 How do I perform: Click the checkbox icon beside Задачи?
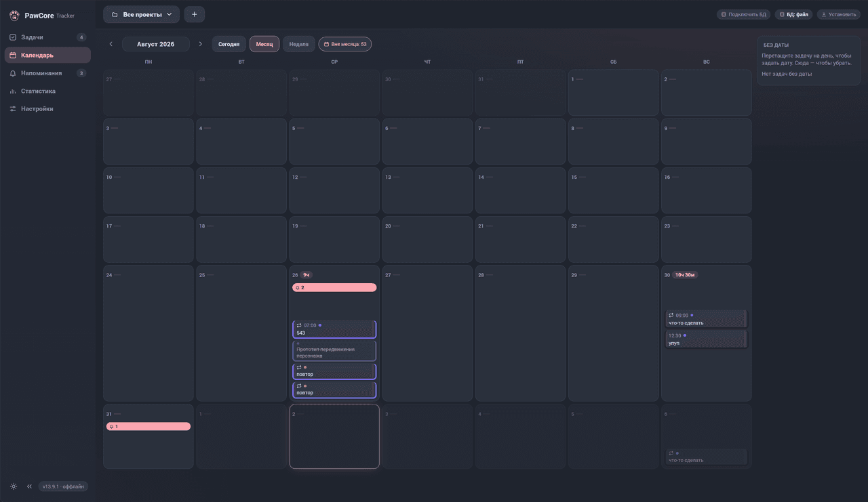[x=13, y=37]
